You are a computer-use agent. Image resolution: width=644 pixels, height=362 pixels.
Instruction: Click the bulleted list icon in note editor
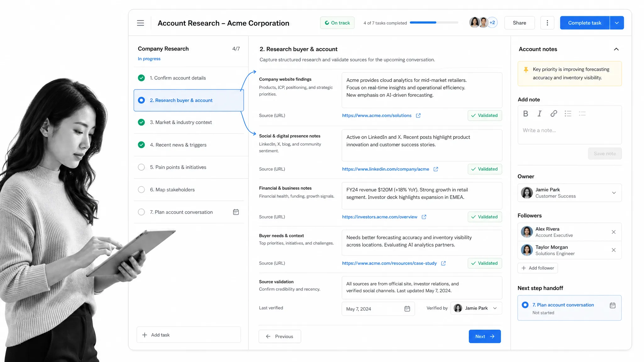[568, 114]
